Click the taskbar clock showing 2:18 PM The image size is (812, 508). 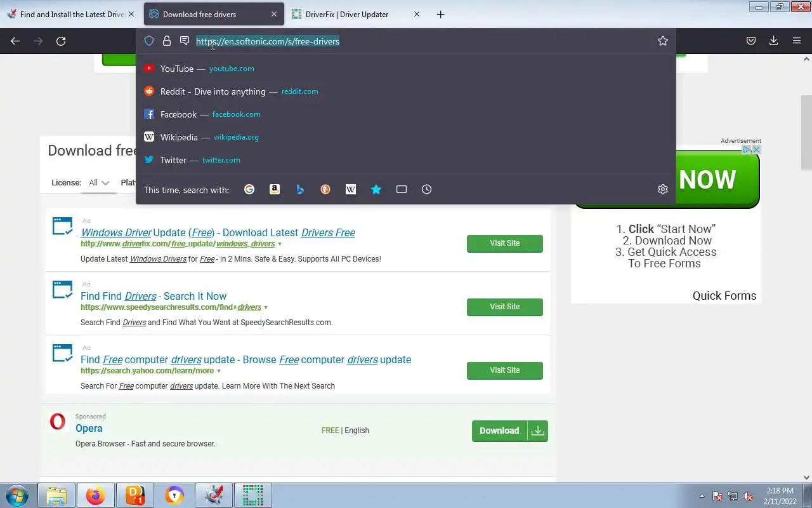tap(780, 495)
